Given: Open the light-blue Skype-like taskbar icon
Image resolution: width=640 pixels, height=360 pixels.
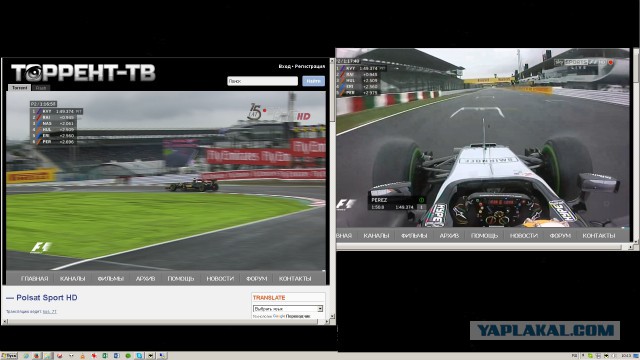Looking at the screenshot, I should pyautogui.click(x=139, y=356).
